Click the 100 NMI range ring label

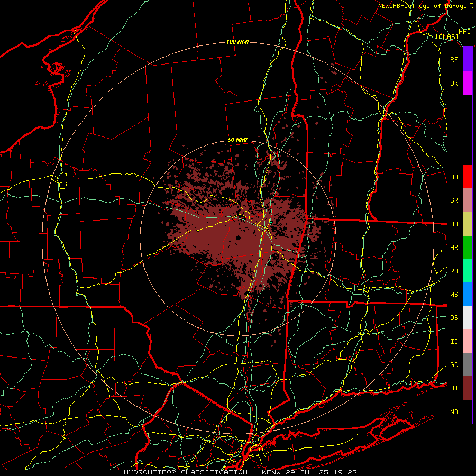(x=237, y=42)
